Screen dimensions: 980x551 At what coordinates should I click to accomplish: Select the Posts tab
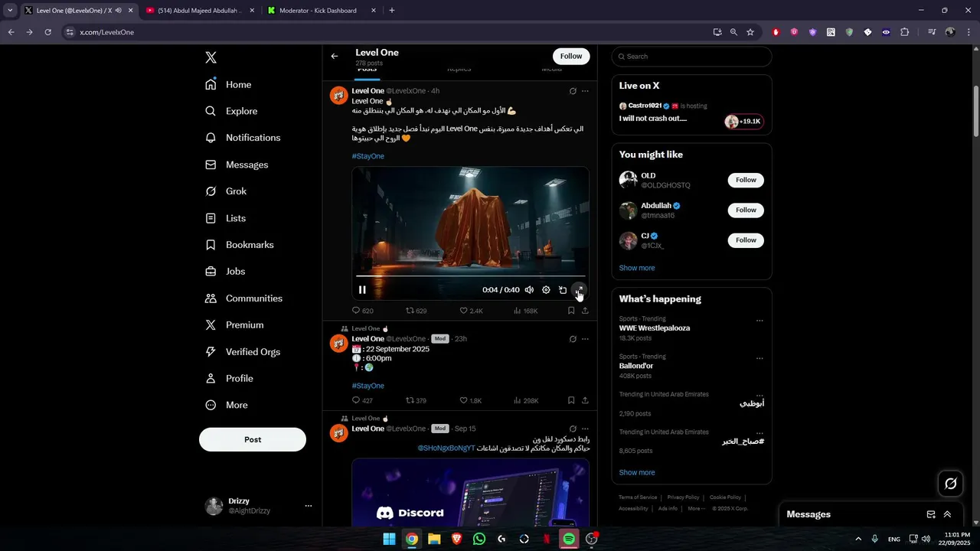[x=367, y=70]
